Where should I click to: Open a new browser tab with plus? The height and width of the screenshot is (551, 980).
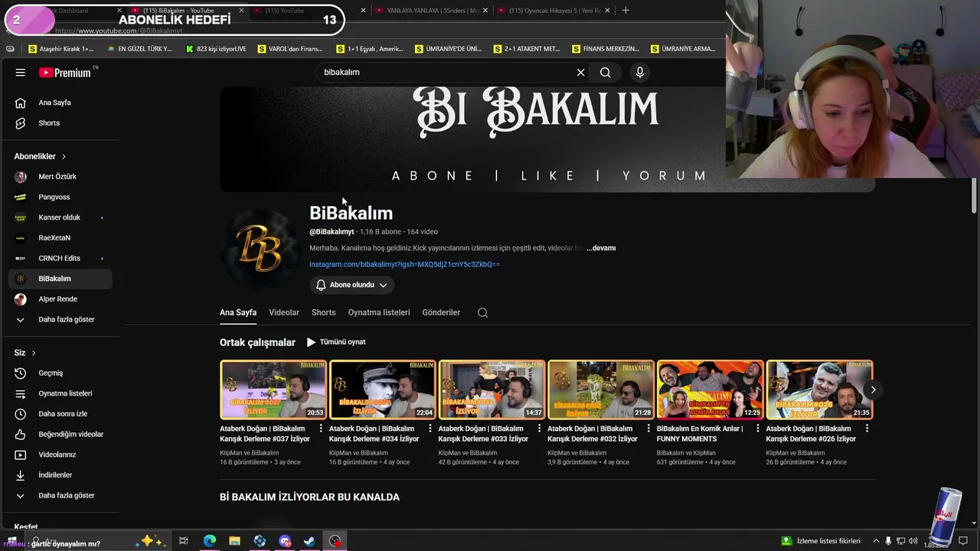coord(626,11)
